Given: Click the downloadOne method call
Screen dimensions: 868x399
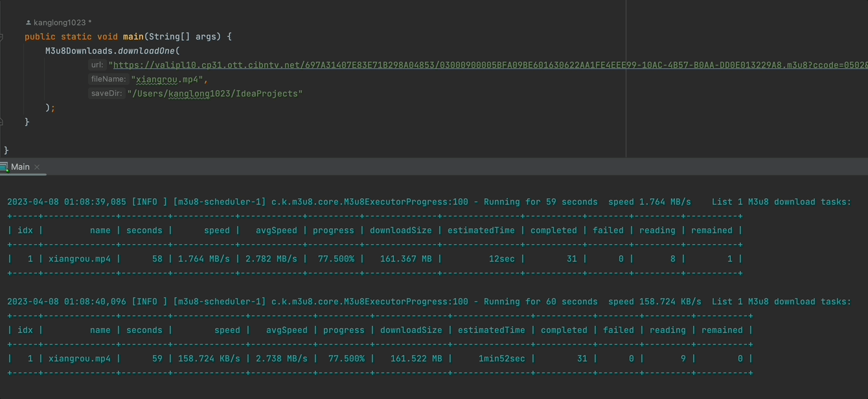Looking at the screenshot, I should pyautogui.click(x=146, y=51).
